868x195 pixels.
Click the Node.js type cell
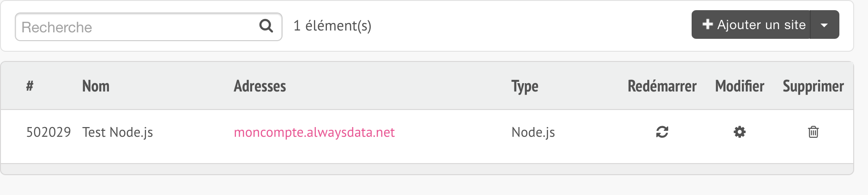click(533, 133)
